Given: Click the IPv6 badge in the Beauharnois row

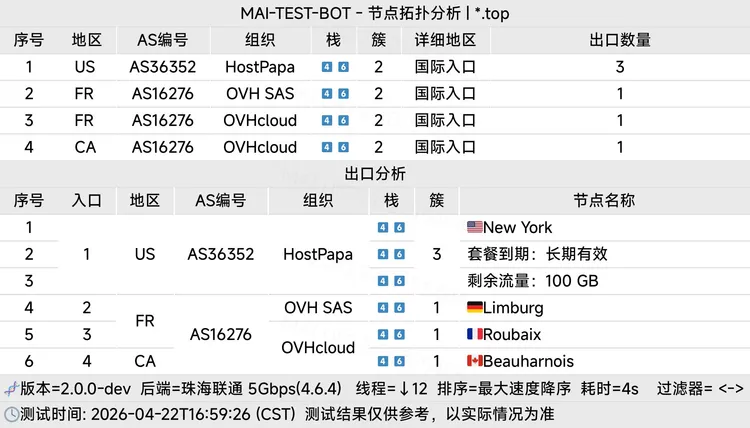Looking at the screenshot, I should [x=400, y=361].
